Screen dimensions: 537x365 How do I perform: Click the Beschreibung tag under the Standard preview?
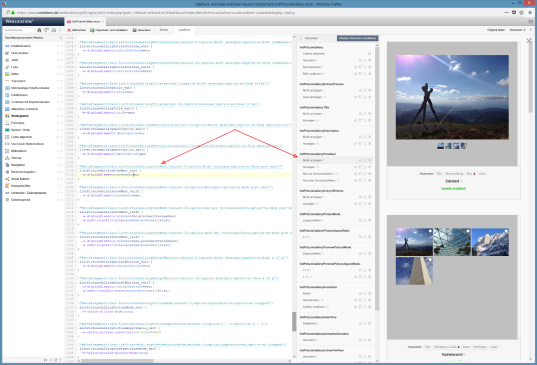tap(454, 174)
